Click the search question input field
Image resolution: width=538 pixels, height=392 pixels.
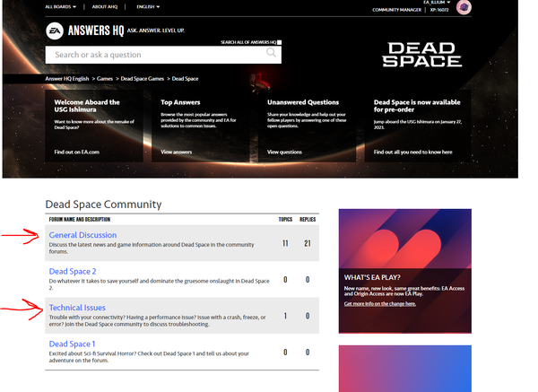pos(157,55)
